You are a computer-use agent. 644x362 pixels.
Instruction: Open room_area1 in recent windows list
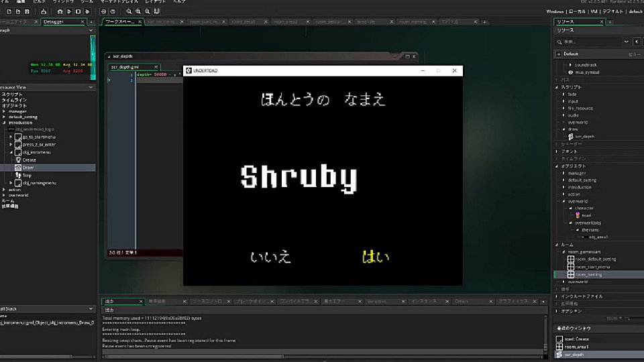coord(576,347)
